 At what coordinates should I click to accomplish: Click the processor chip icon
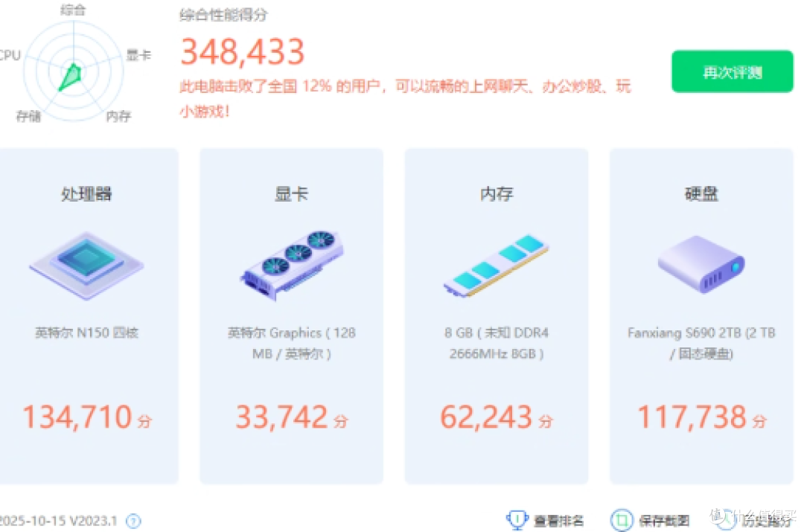point(86,265)
